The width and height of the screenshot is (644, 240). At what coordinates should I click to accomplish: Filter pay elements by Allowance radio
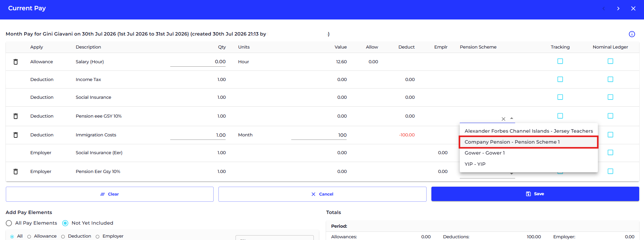point(29,237)
